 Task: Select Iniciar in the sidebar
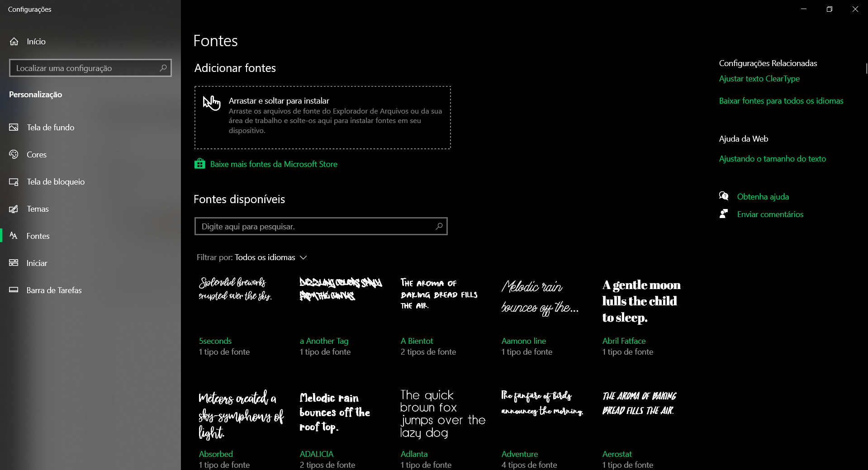coord(90,263)
